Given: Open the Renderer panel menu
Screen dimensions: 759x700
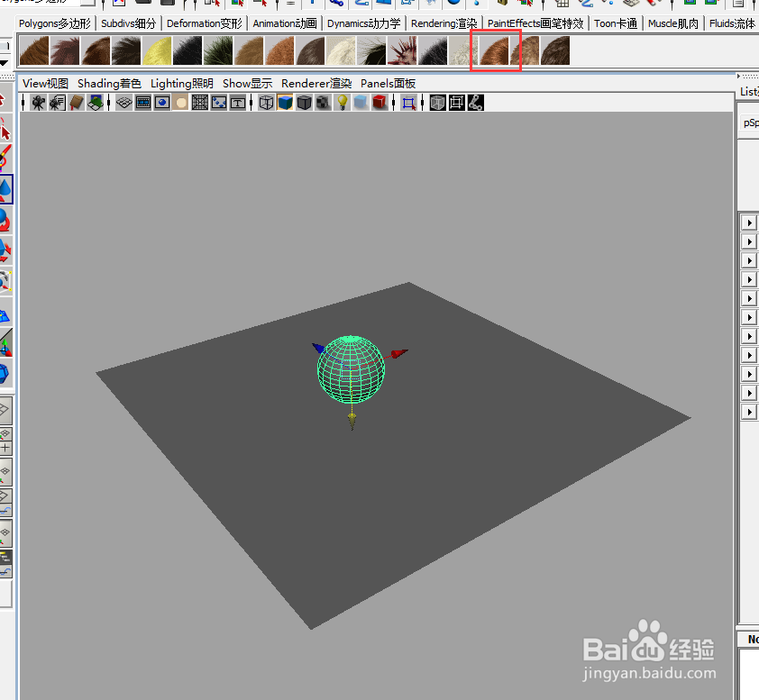Looking at the screenshot, I should (316, 83).
